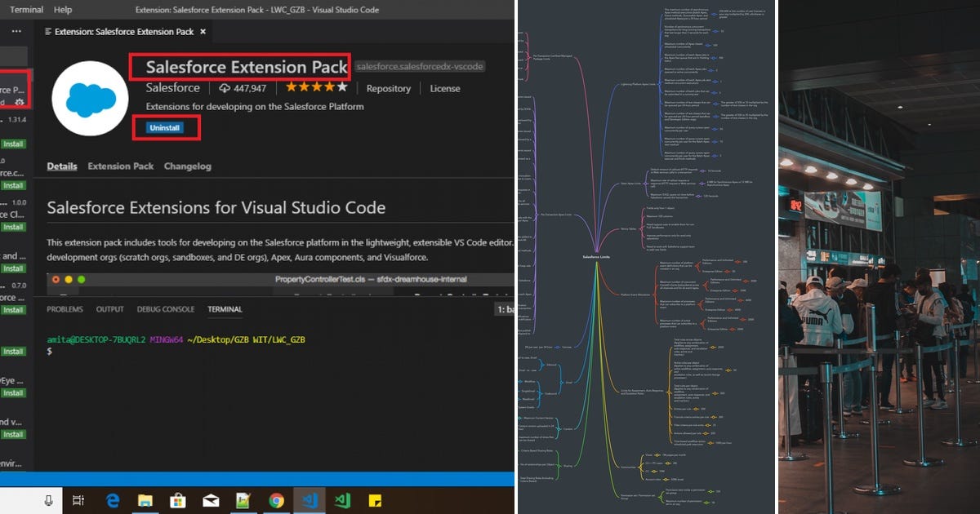Launch Microsoft Edge from the taskbar
Image resolution: width=980 pixels, height=514 pixels.
tap(112, 500)
